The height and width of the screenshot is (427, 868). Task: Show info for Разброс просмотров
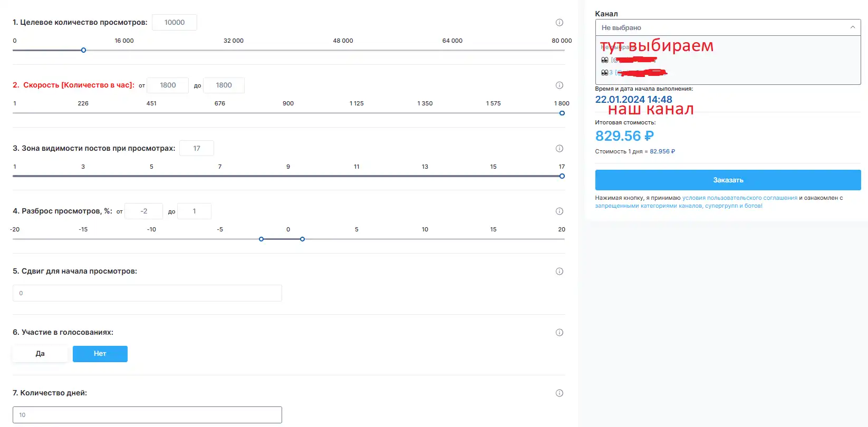[x=560, y=211]
